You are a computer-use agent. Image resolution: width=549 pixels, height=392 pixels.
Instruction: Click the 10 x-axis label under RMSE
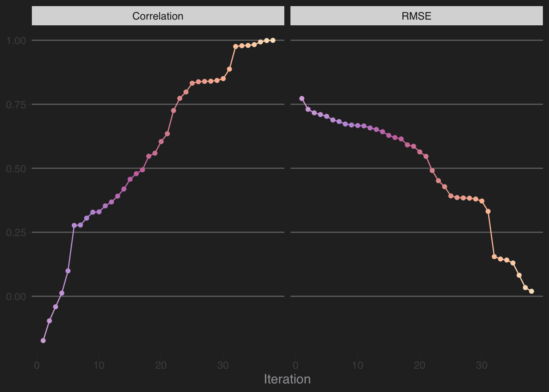357,365
